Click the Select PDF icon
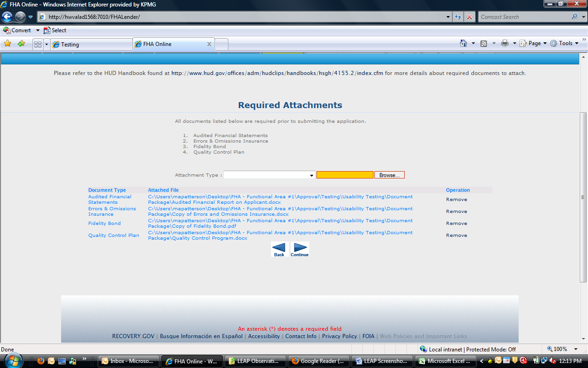This screenshot has width=588, height=368. click(x=47, y=30)
